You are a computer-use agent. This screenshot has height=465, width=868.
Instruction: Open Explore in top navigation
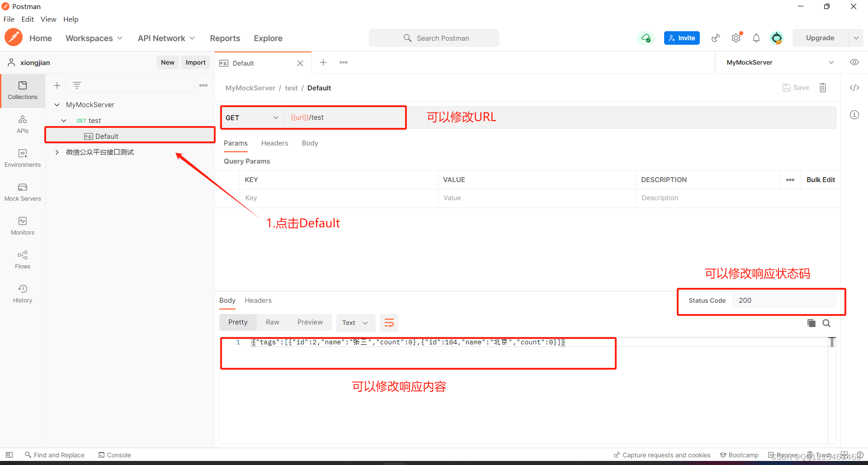[x=268, y=38]
